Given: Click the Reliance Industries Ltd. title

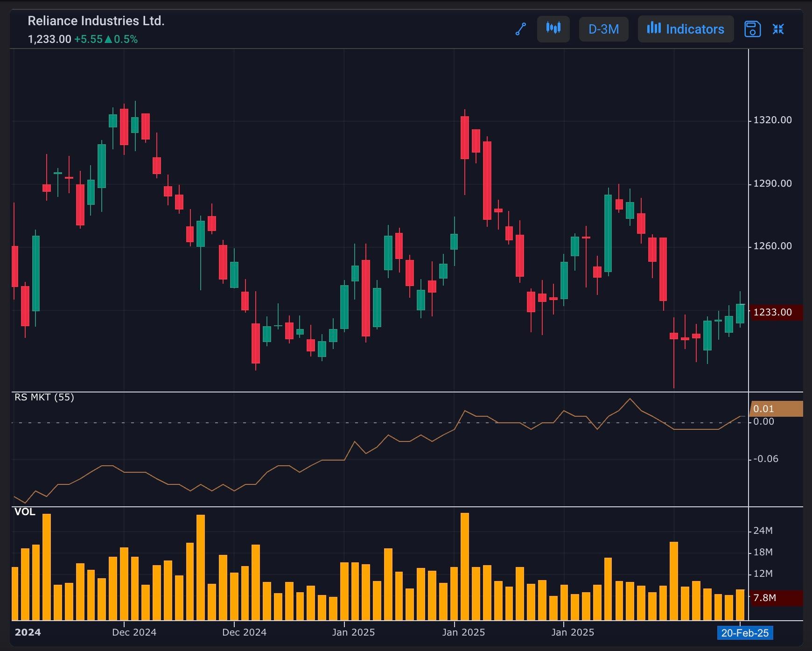Looking at the screenshot, I should tap(96, 21).
